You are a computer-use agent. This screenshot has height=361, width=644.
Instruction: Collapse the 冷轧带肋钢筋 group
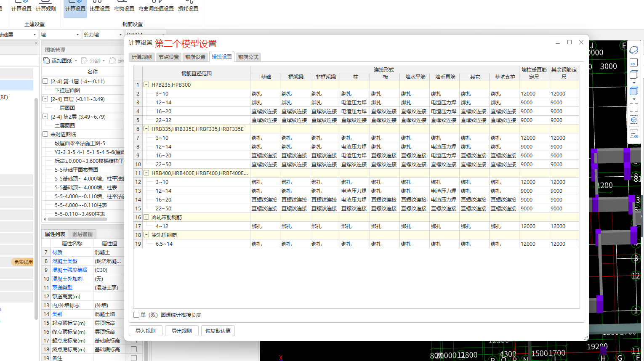(146, 217)
